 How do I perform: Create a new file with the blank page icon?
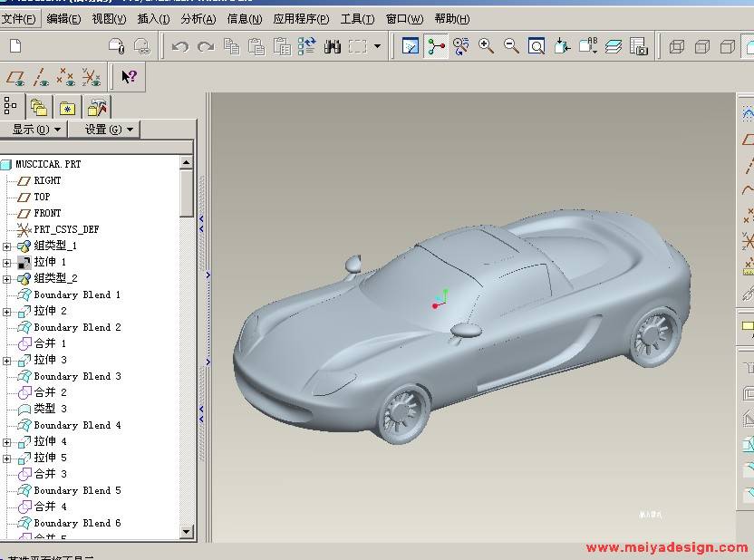[15, 46]
